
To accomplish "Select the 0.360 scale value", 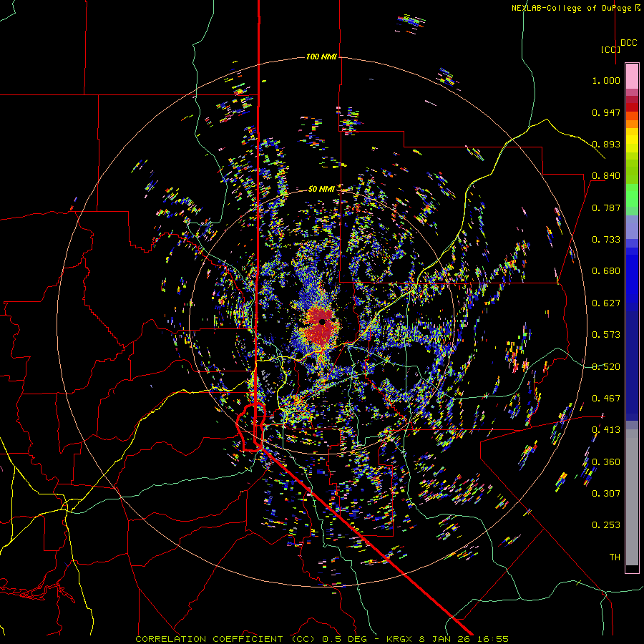I will click(x=606, y=462).
